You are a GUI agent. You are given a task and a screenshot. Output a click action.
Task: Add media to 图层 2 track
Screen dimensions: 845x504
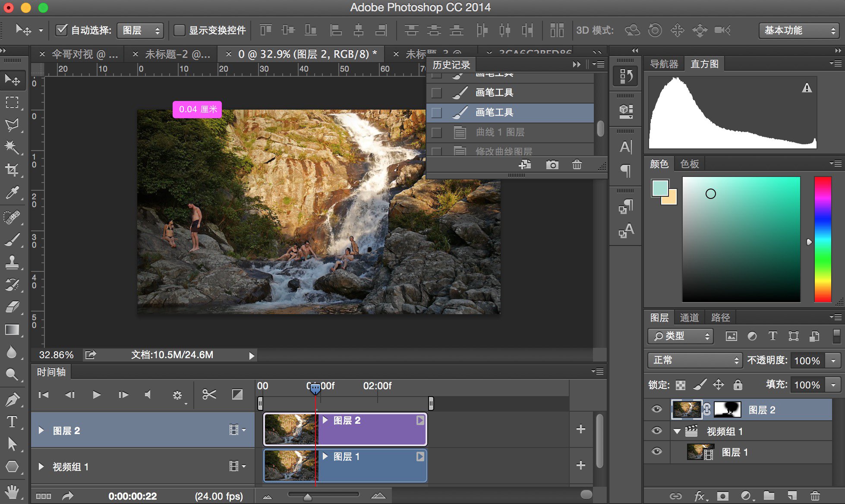coord(581,429)
